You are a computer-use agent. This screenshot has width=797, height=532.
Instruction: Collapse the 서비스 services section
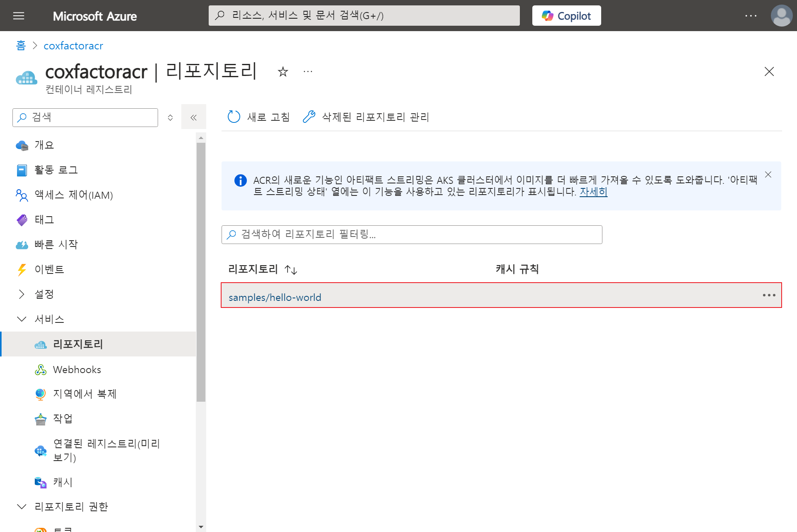(22, 319)
